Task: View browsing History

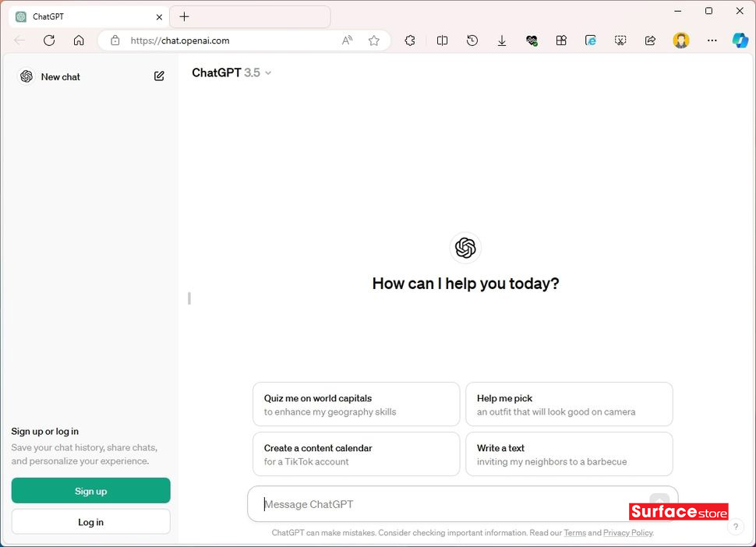Action: coord(472,40)
